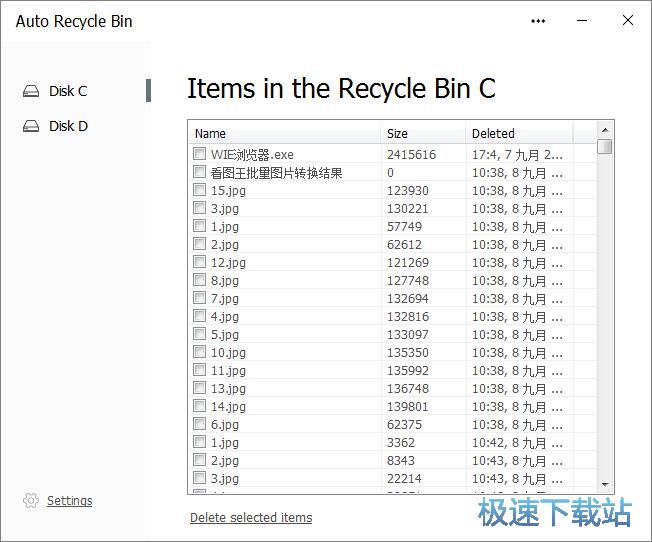
Task: Tick checkbox for 7.jpg
Action: 200,298
